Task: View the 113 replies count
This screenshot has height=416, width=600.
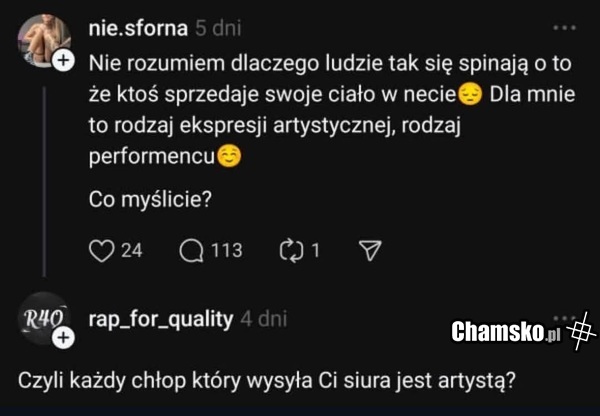Action: (x=226, y=251)
